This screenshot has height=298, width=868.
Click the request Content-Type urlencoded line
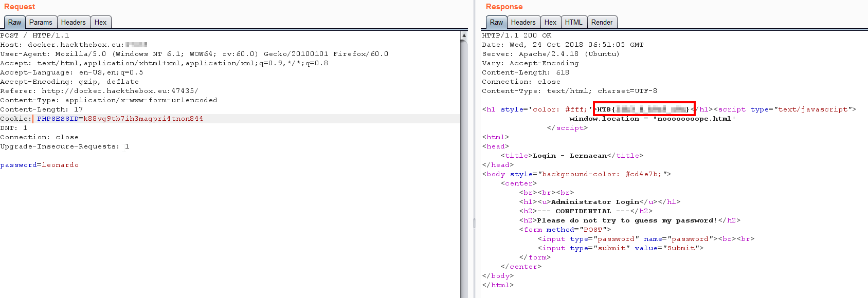point(109,100)
